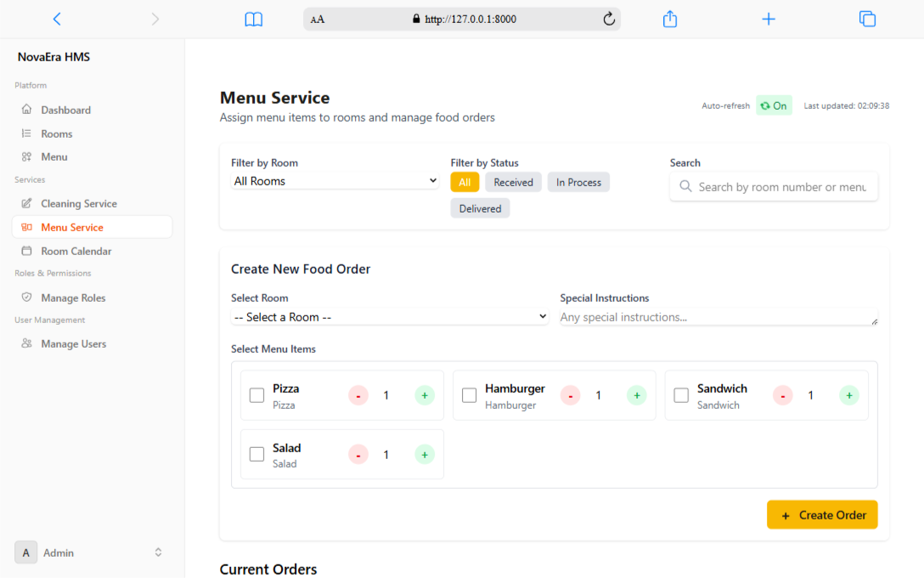
Task: Click the address bar URL field
Action: pos(462,19)
